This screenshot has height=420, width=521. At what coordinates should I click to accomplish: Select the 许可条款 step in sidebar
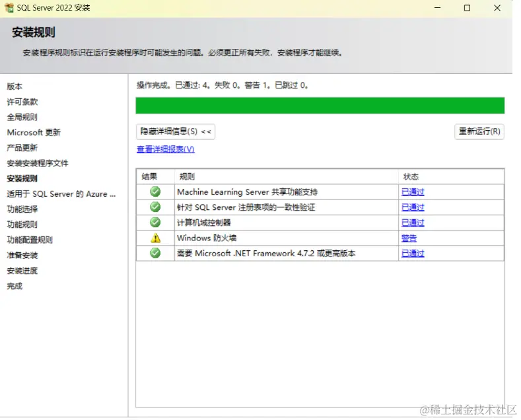pos(22,102)
